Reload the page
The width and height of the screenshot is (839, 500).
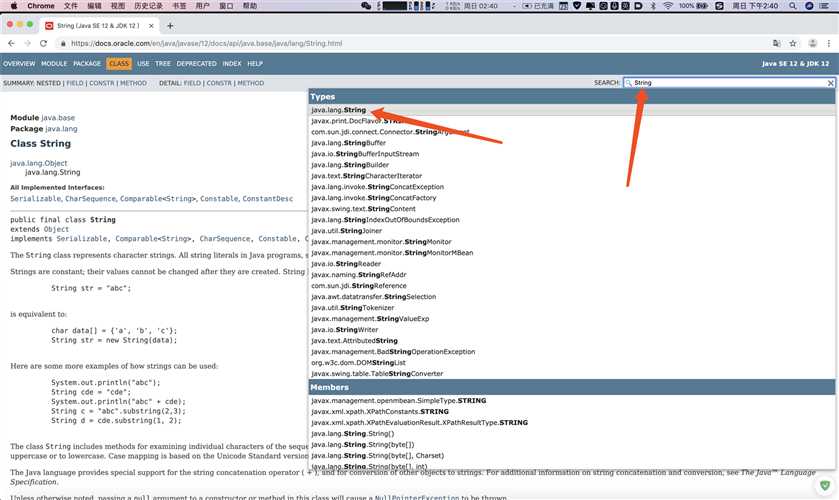[x=43, y=43]
